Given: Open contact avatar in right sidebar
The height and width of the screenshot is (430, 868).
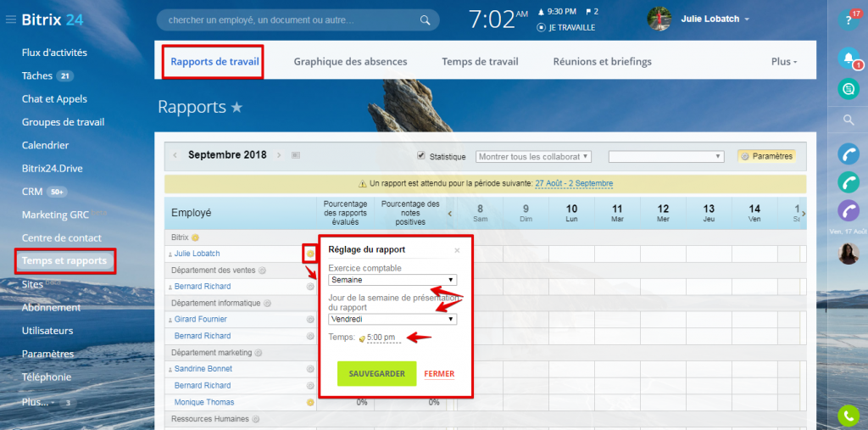Looking at the screenshot, I should tap(848, 254).
